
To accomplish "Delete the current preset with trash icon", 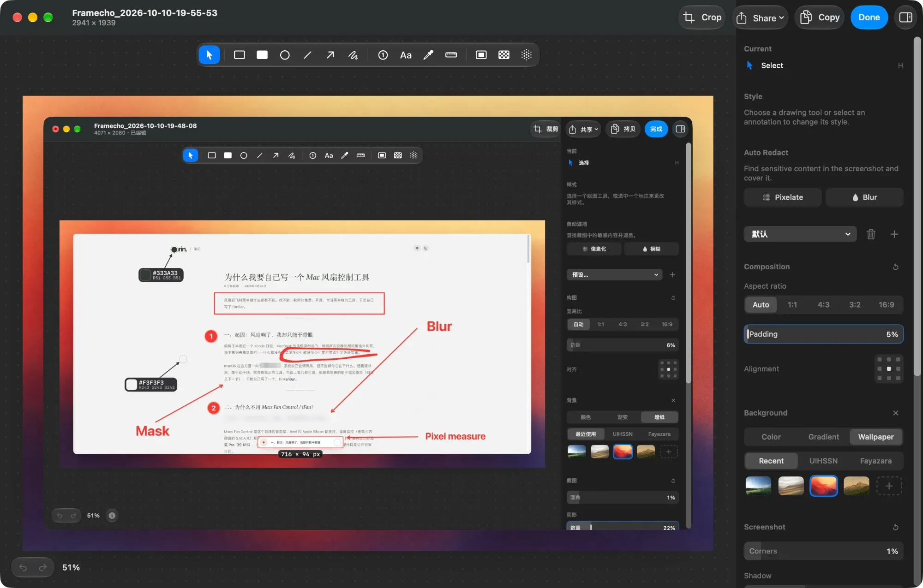I will click(x=871, y=234).
